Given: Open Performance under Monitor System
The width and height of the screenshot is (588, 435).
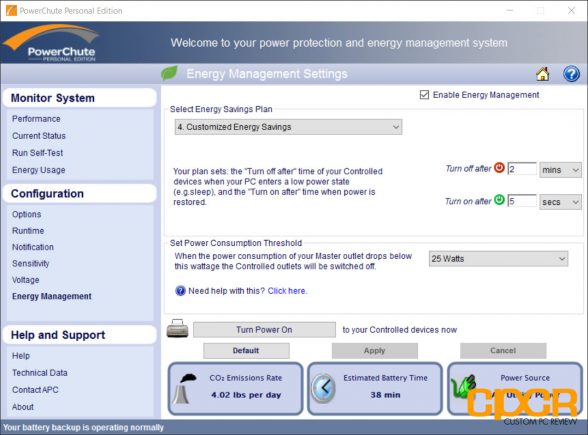Looking at the screenshot, I should click(36, 119).
